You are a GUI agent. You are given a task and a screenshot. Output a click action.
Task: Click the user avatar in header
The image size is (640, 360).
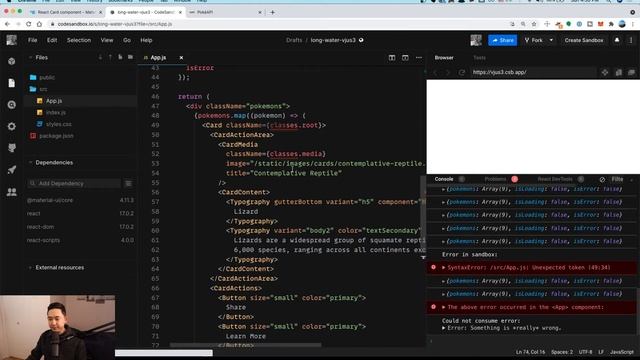[476, 40]
